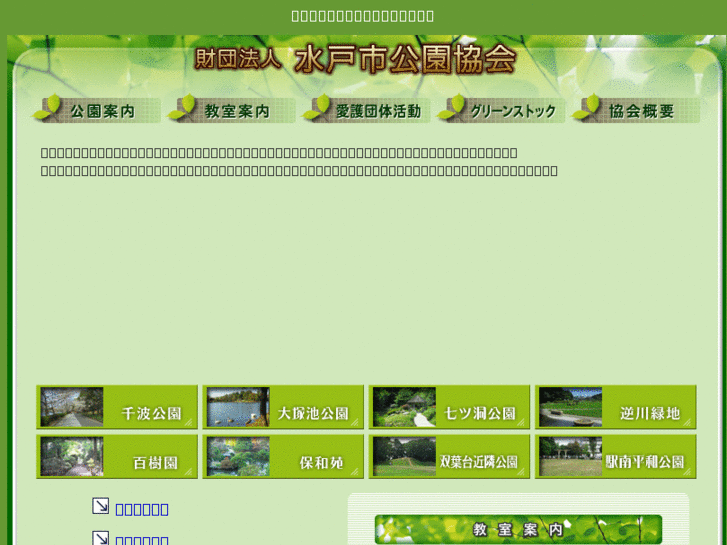Click the leaf icon beside 協会概要

(587, 107)
